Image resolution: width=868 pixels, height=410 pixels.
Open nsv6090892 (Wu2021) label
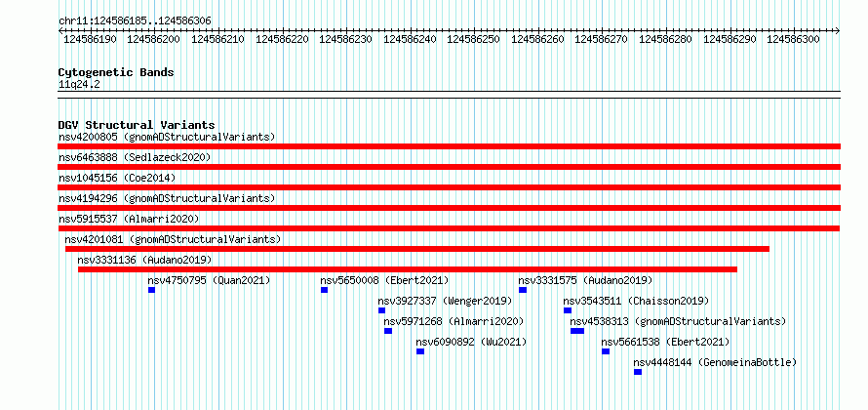coord(471,342)
